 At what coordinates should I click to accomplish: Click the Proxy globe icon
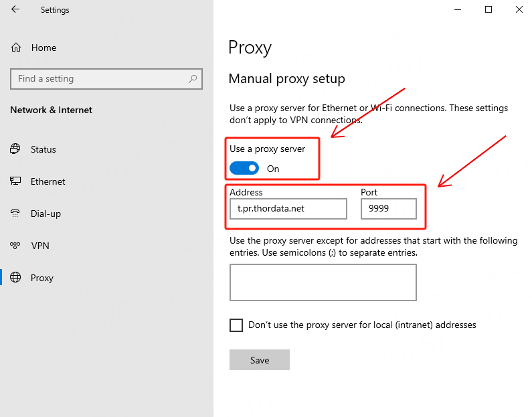point(15,277)
